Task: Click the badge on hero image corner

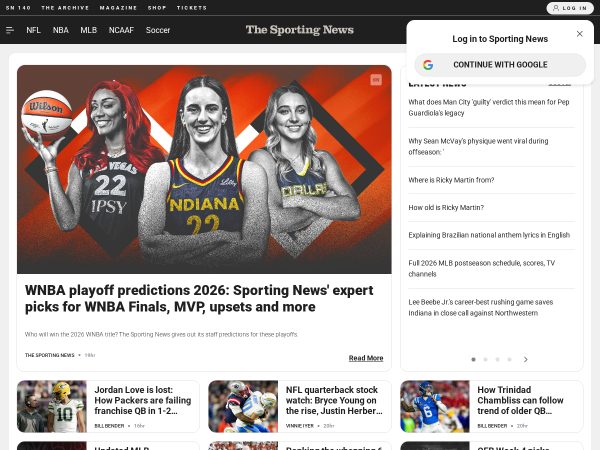Action: tap(376, 80)
